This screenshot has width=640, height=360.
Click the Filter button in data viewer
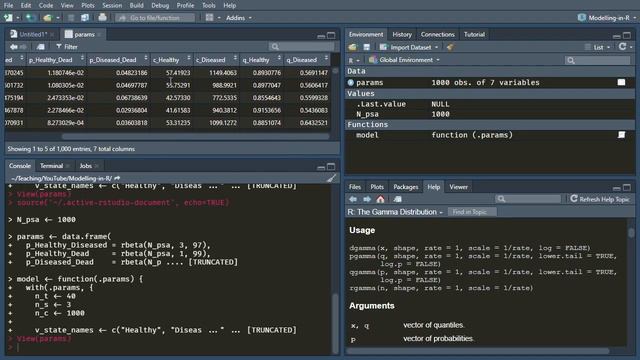pos(67,47)
